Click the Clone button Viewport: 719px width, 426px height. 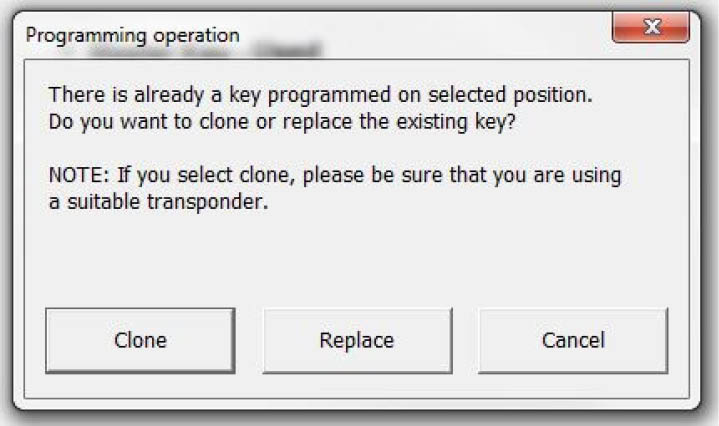click(140, 340)
